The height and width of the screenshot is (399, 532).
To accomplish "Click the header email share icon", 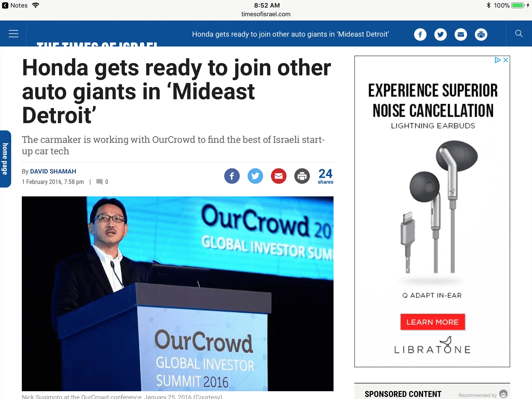I will [x=461, y=34].
